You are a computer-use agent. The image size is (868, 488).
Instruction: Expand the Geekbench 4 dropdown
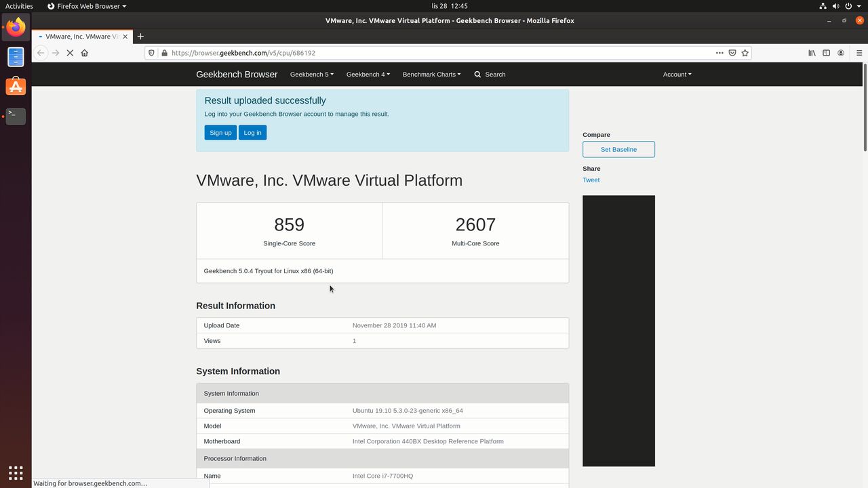tap(368, 75)
